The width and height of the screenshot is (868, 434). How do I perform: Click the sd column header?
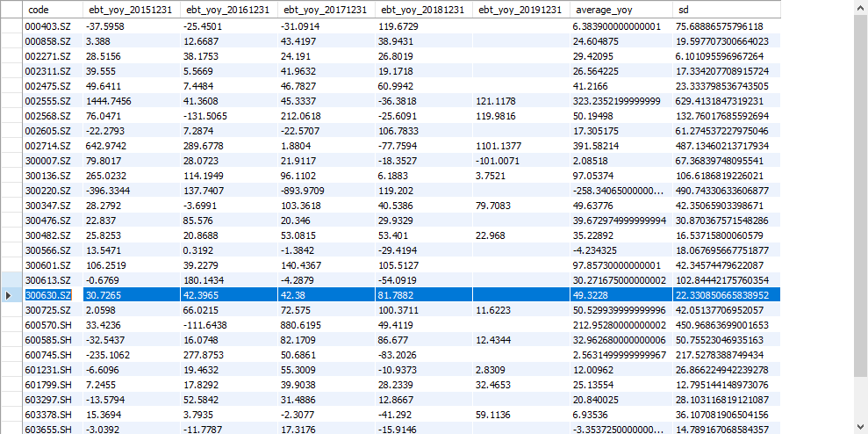[x=727, y=10]
